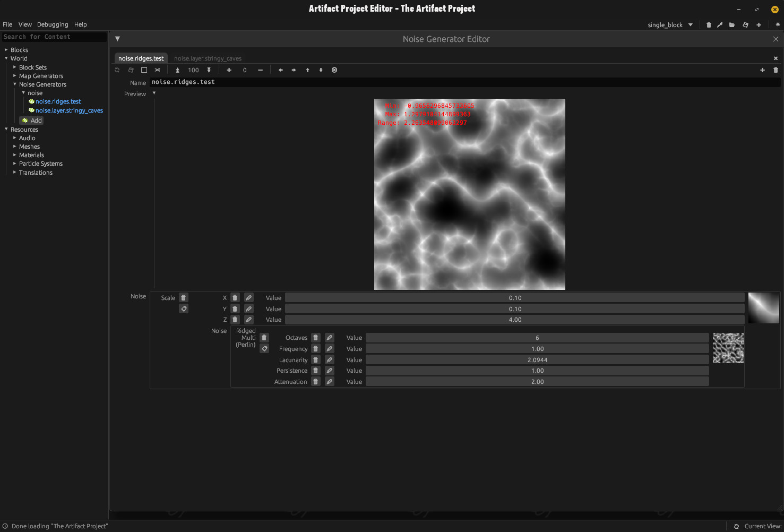Screen dimensions: 784x532
Task: Open the single_block dropdown
Action: click(x=670, y=25)
